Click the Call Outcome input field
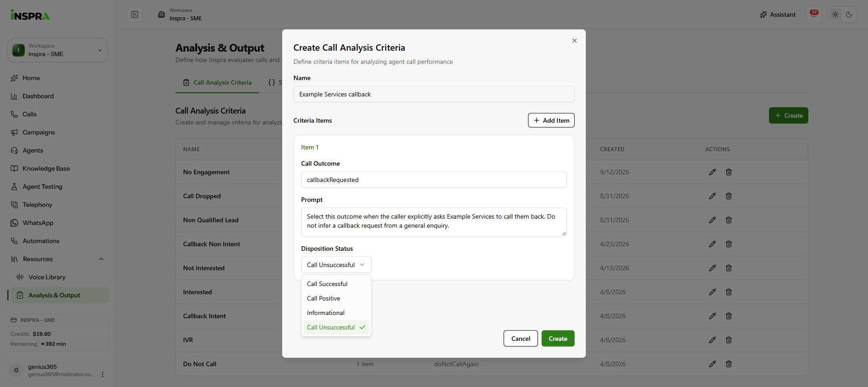868x387 pixels. pos(434,180)
